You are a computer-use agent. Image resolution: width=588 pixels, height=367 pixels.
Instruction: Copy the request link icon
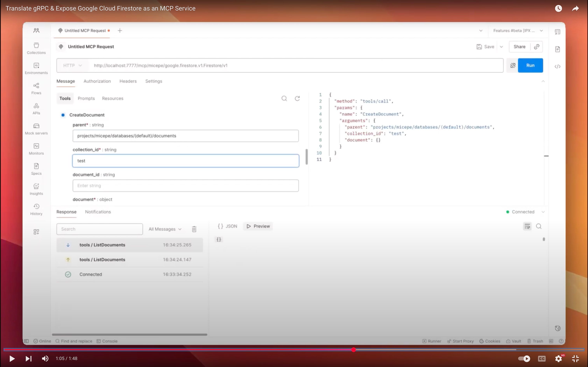tap(536, 47)
